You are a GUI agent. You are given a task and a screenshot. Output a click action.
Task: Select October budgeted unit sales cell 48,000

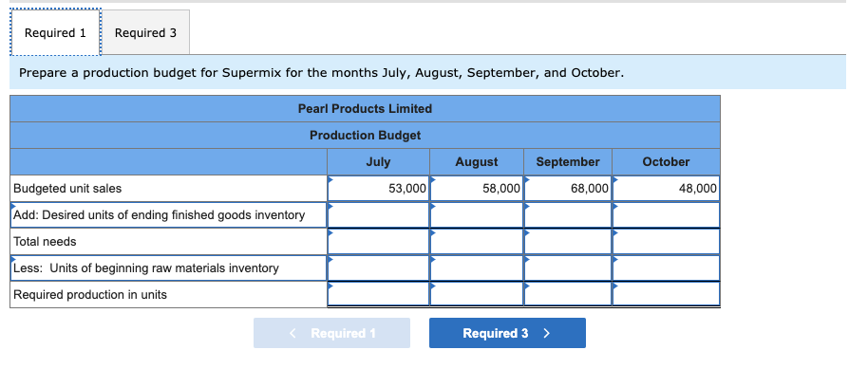pos(666,189)
